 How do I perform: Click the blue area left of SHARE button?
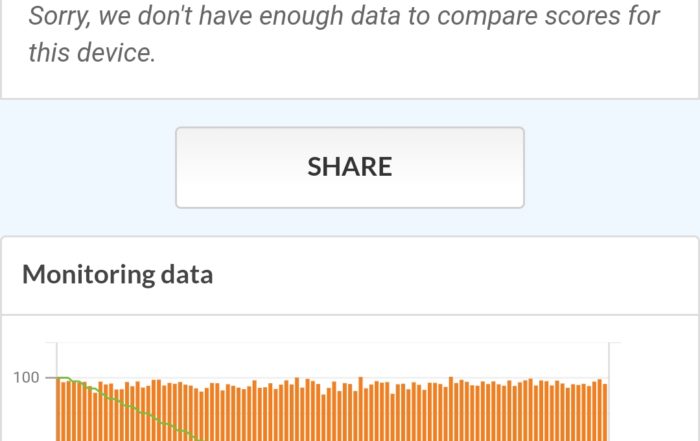click(x=88, y=167)
